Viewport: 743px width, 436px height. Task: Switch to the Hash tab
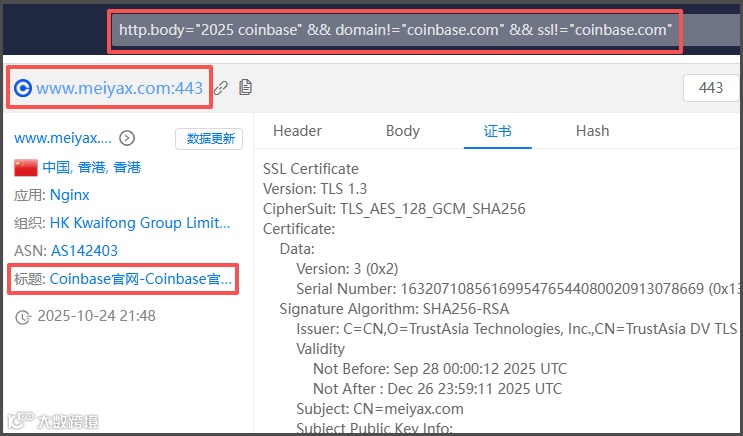tap(592, 131)
